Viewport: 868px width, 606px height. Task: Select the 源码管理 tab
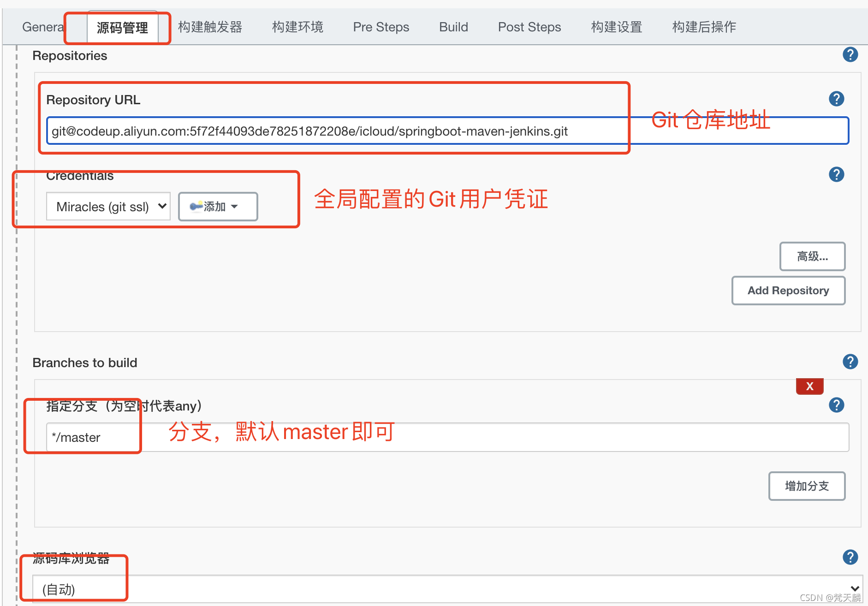coord(122,28)
